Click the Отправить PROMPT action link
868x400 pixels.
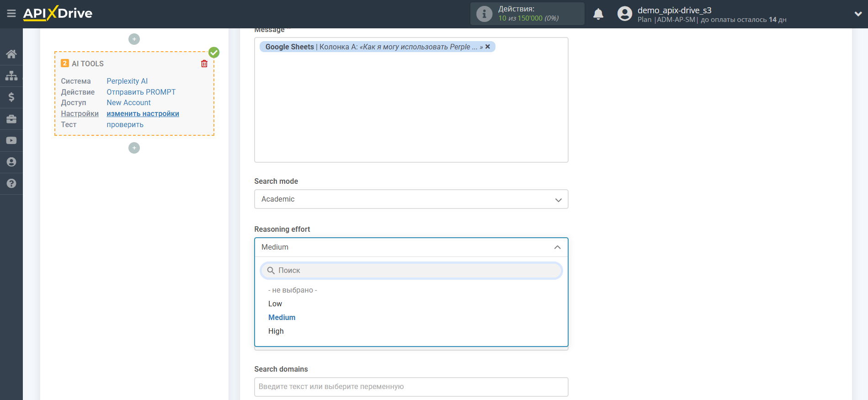(x=141, y=92)
